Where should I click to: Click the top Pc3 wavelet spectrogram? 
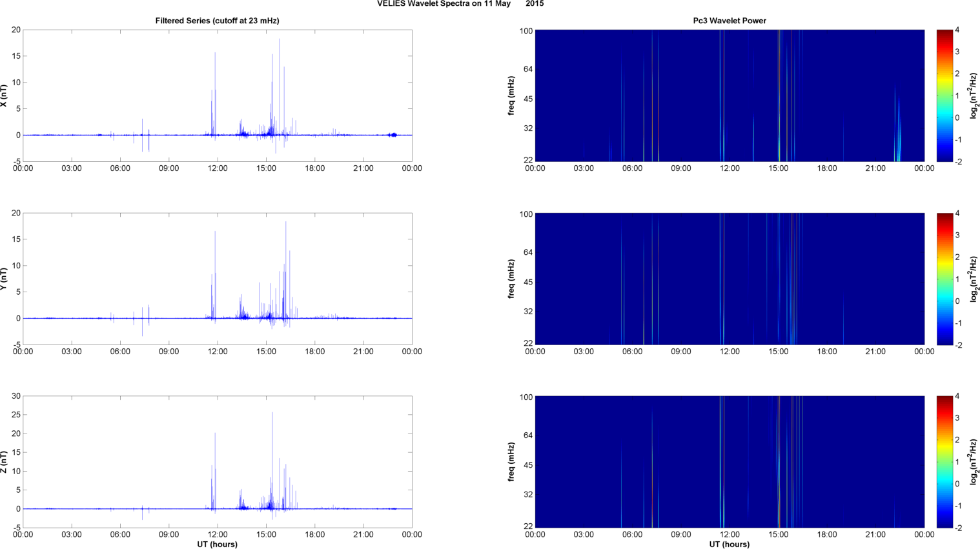click(x=730, y=95)
